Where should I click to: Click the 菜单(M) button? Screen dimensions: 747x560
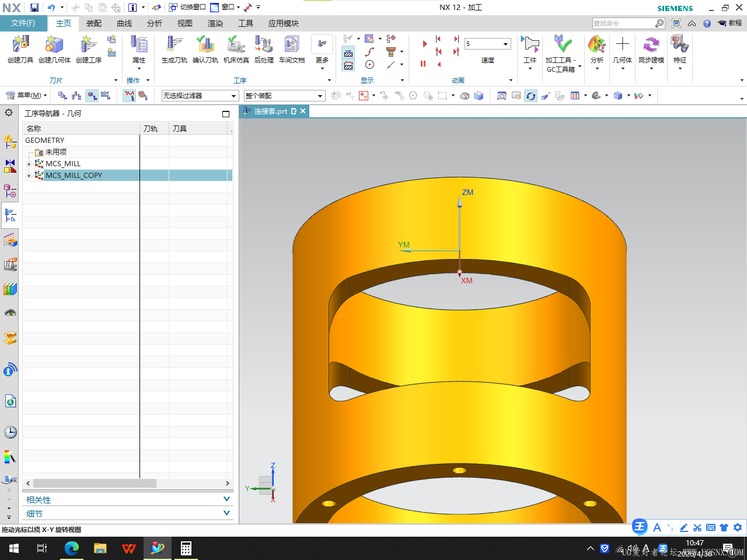pos(26,95)
